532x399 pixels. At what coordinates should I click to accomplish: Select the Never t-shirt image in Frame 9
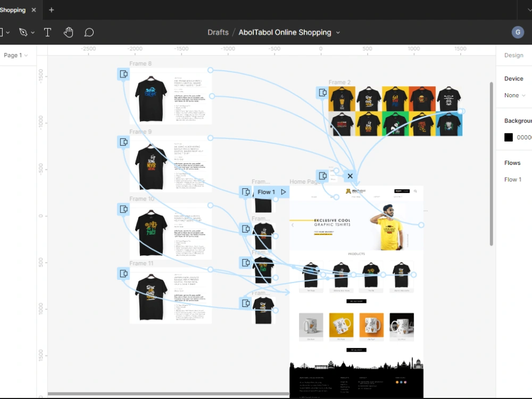(151, 167)
